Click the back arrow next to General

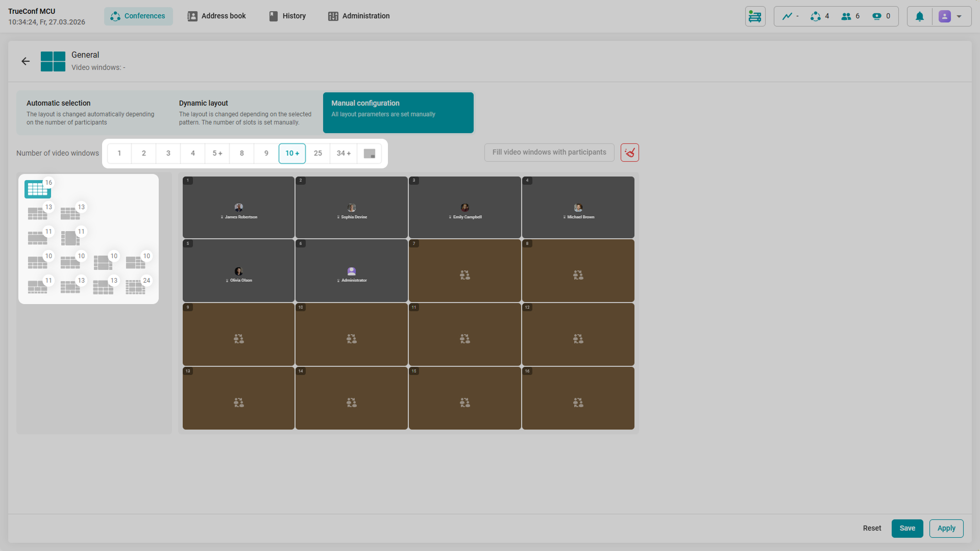click(26, 61)
